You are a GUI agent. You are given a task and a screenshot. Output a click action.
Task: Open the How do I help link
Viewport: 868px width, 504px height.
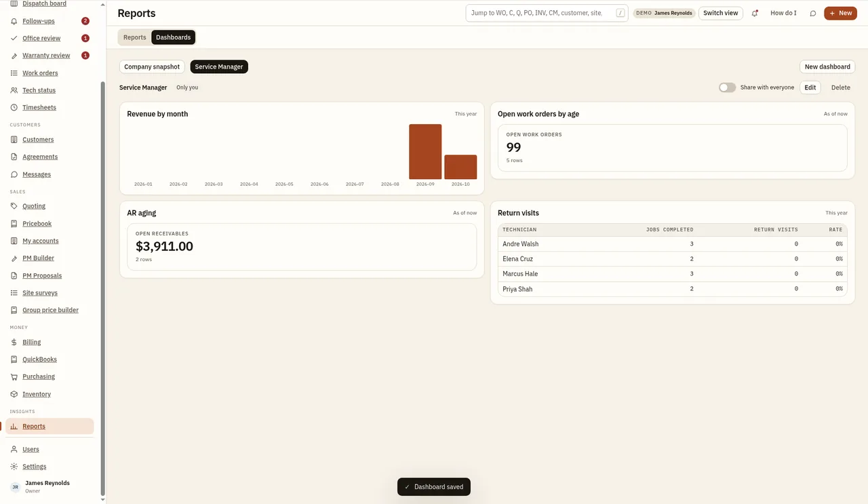tap(783, 13)
